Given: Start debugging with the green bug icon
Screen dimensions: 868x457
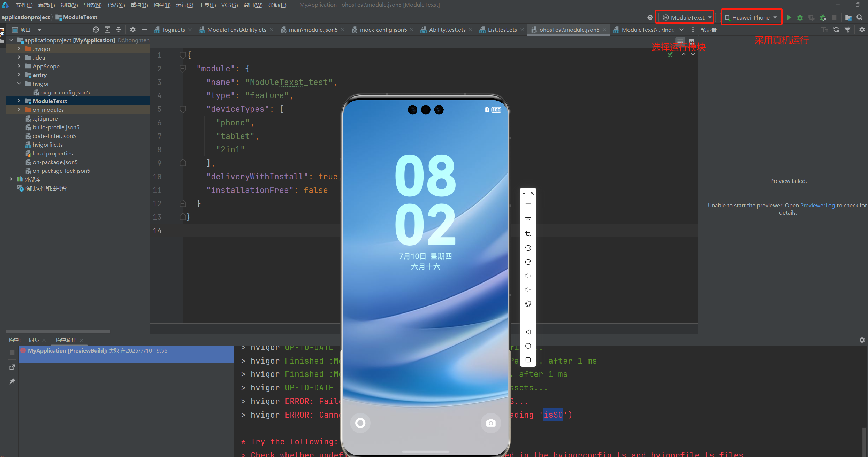Looking at the screenshot, I should pos(800,17).
